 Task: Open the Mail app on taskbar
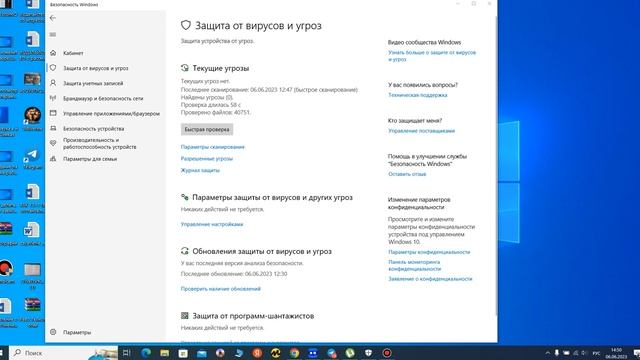(x=202, y=353)
